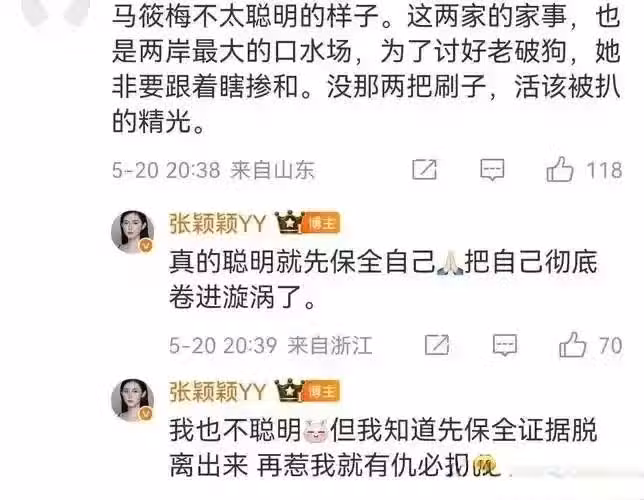Tap the 70 like count
This screenshot has width=644, height=500.
click(610, 346)
